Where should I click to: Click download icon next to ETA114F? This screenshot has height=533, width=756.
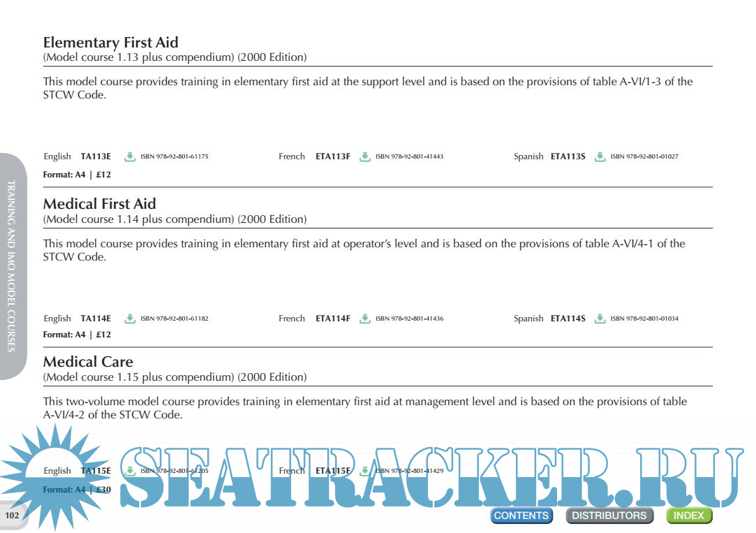tap(364, 319)
